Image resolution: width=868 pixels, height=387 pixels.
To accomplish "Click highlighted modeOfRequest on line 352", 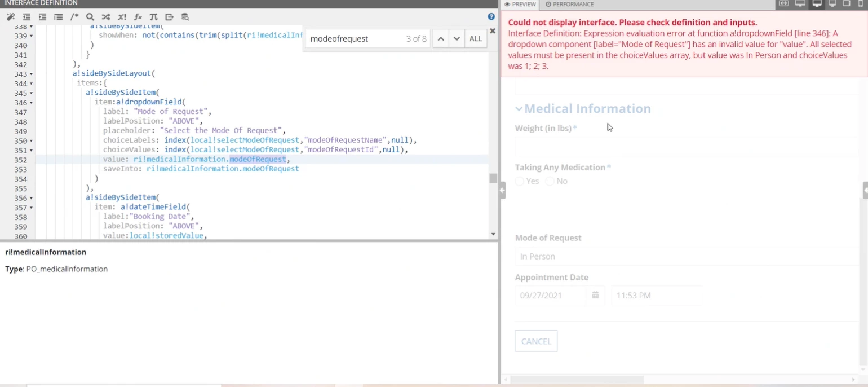I will click(258, 159).
